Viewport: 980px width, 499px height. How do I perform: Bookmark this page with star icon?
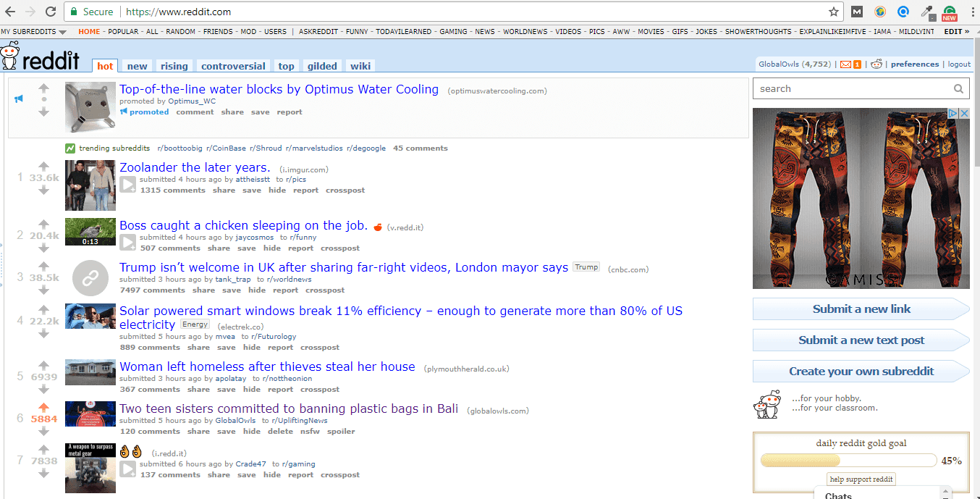pyautogui.click(x=834, y=12)
